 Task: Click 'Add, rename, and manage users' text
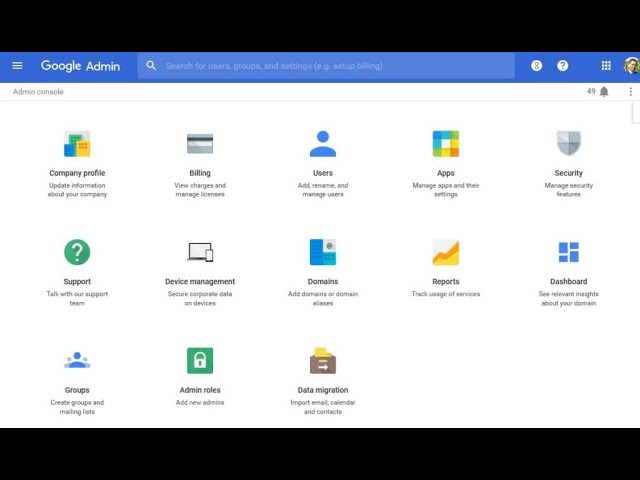click(323, 190)
